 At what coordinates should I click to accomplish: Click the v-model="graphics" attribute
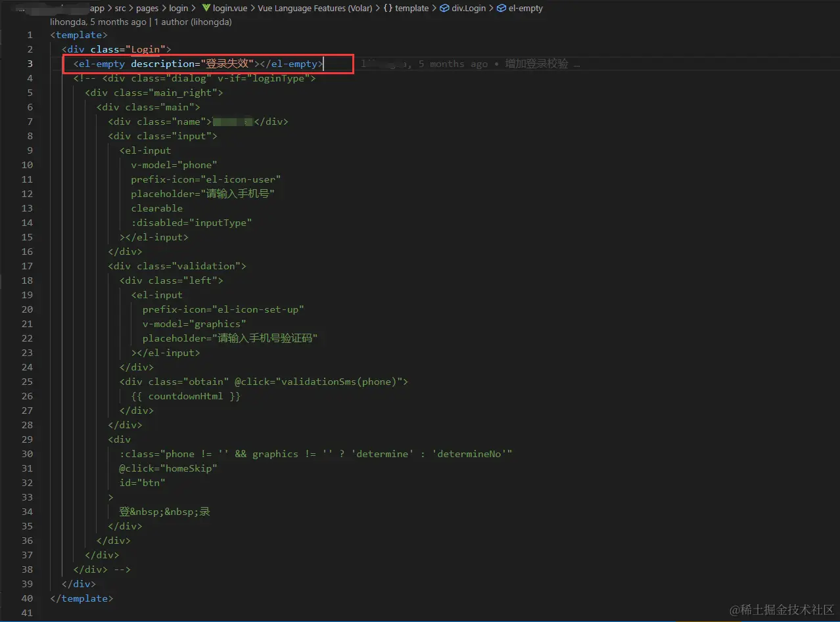(195, 324)
